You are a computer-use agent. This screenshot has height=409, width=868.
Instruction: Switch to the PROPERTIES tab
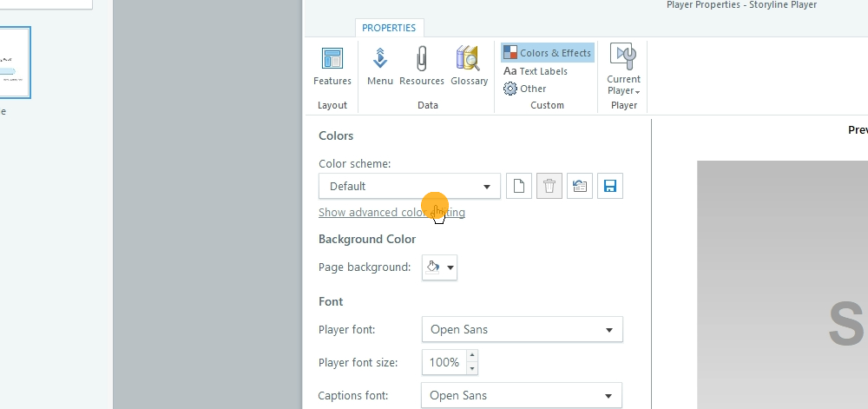[389, 28]
